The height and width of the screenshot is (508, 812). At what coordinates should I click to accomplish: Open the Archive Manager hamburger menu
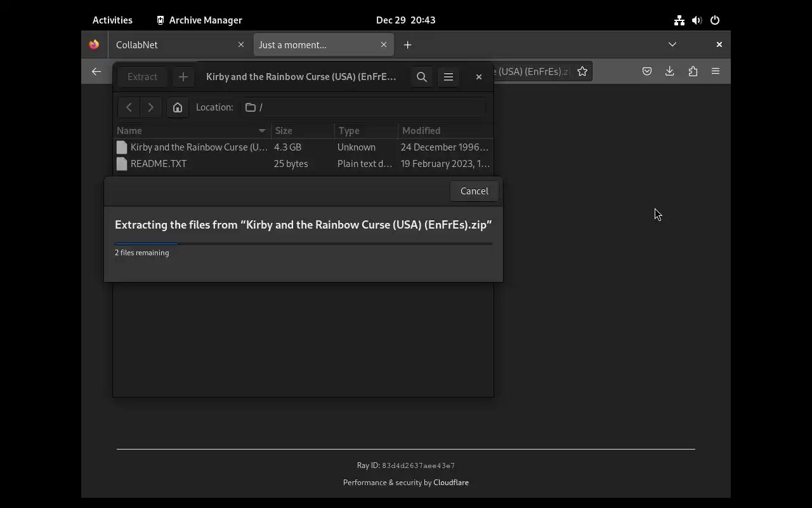coord(449,77)
